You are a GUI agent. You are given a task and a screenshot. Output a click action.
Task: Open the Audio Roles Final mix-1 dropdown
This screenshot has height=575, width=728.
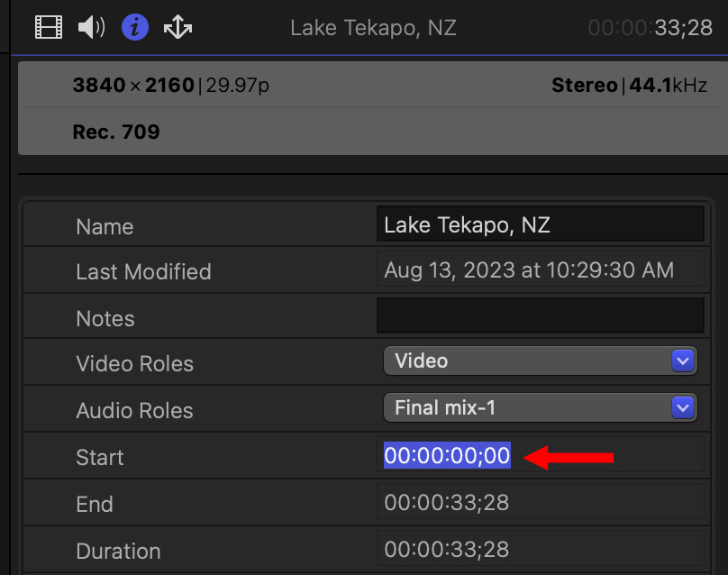point(540,408)
